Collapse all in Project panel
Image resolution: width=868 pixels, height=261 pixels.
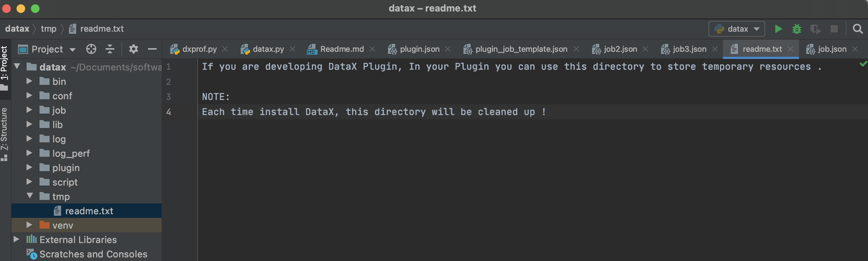(110, 49)
